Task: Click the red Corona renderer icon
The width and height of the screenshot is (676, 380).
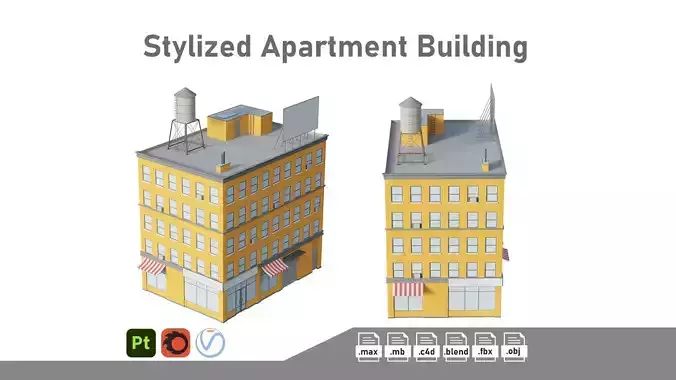Action: click(175, 343)
